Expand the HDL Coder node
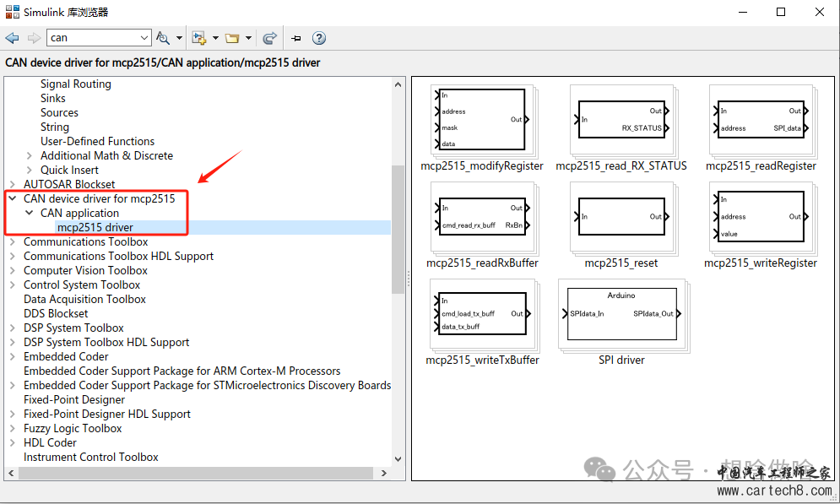 13,442
